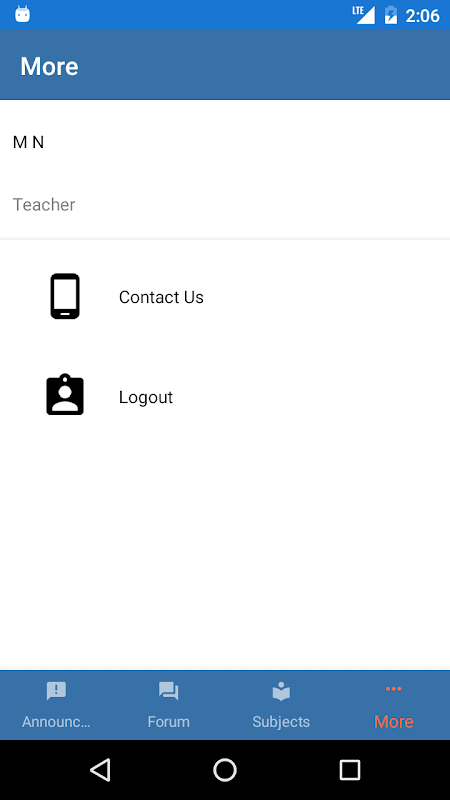The height and width of the screenshot is (800, 450).
Task: Switch to the Forum tab label
Action: (168, 721)
